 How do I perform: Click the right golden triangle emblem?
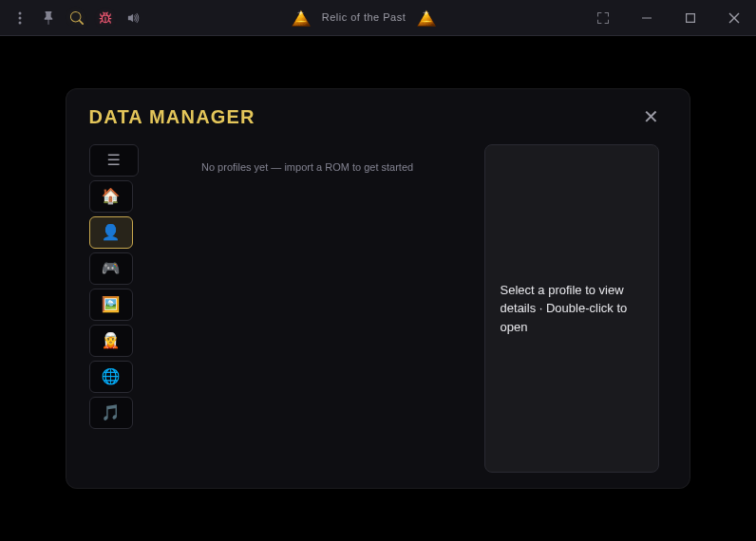click(x=426, y=18)
